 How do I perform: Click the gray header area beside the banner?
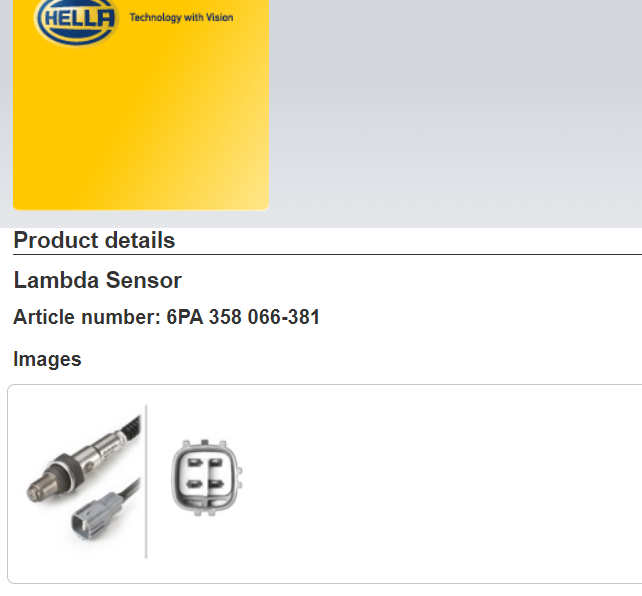pyautogui.click(x=450, y=110)
